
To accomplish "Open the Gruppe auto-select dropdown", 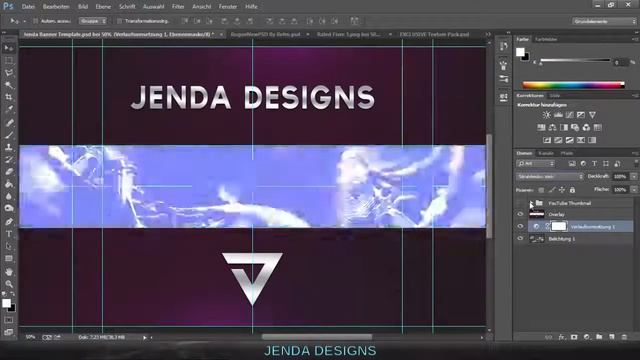I will click(93, 21).
